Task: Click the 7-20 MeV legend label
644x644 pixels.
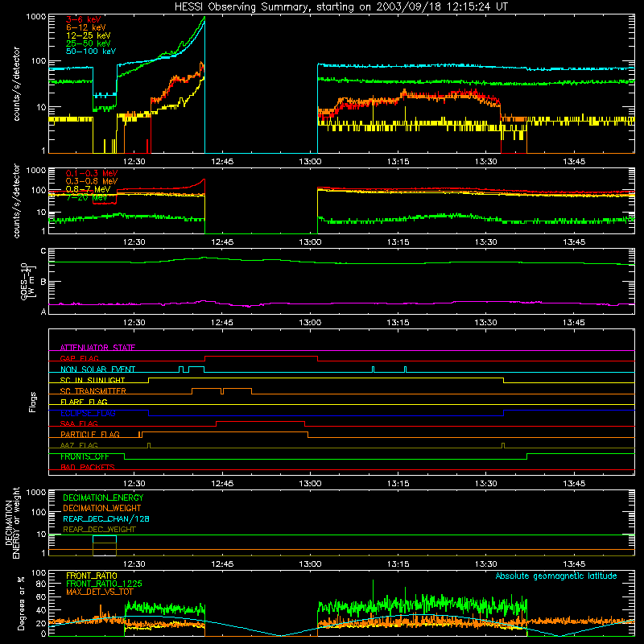Action: point(87,197)
